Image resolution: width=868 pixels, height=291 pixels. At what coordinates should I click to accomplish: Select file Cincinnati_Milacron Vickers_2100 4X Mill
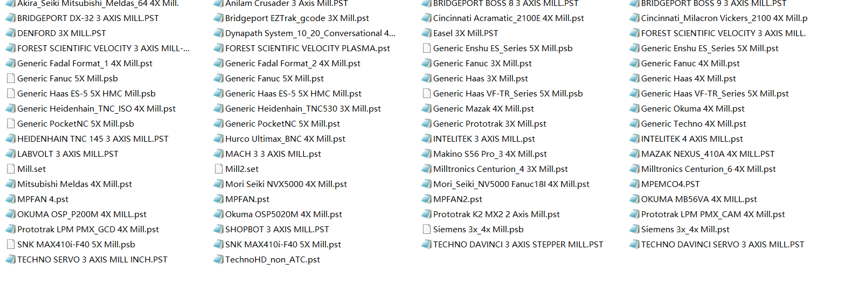click(724, 18)
